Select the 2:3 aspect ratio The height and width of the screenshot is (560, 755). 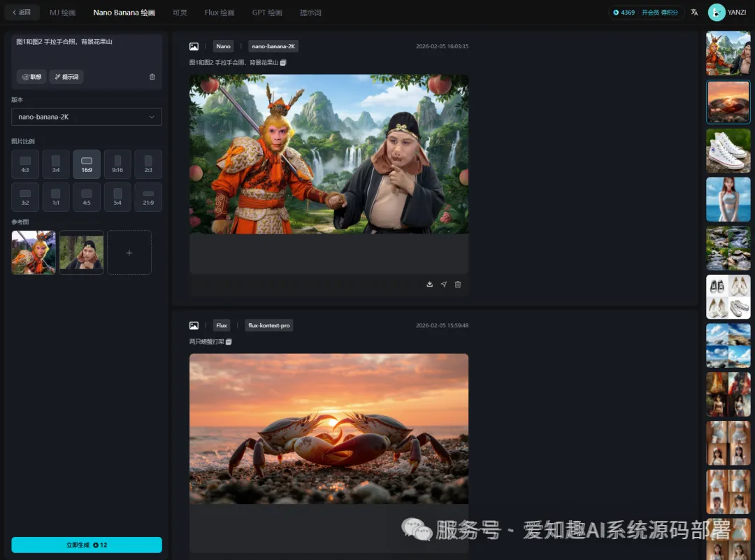point(148,164)
